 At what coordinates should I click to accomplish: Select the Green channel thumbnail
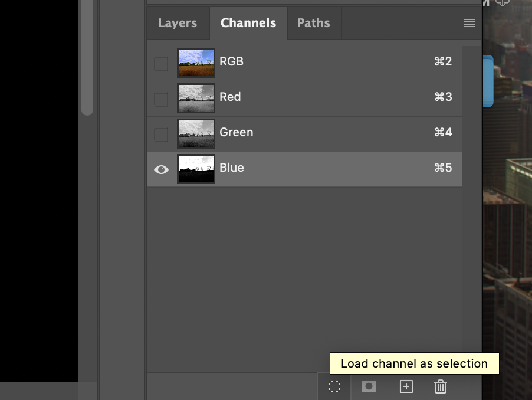(196, 133)
